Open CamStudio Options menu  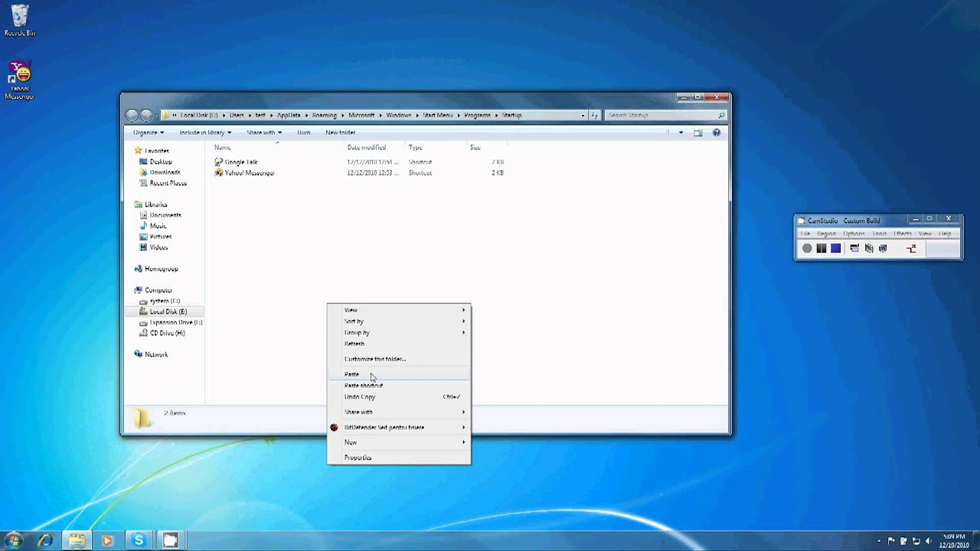click(x=854, y=233)
